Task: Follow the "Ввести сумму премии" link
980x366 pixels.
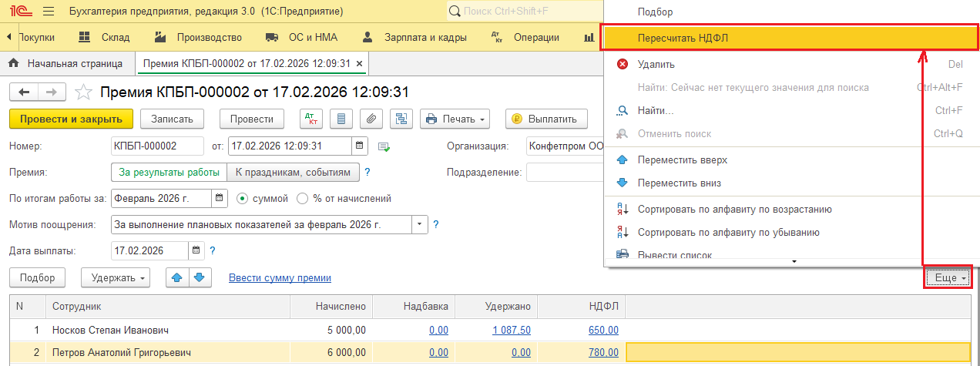Action: coord(280,277)
